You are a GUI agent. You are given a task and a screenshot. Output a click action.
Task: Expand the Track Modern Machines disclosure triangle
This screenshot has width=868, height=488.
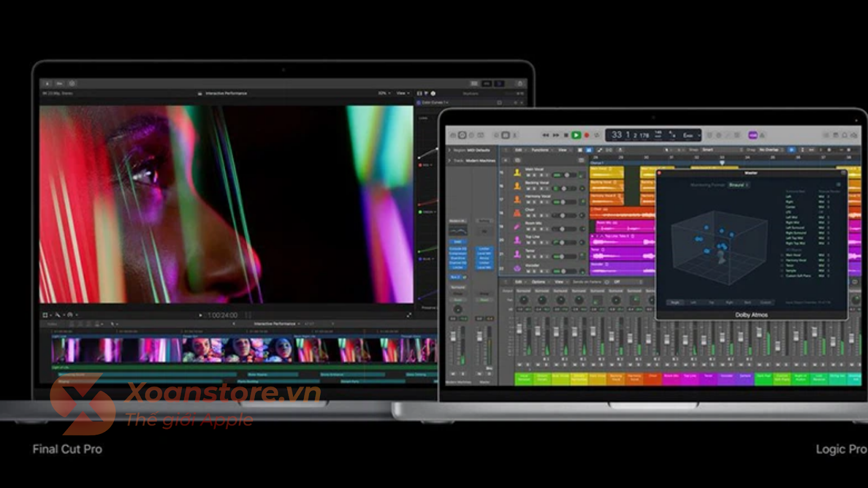449,160
